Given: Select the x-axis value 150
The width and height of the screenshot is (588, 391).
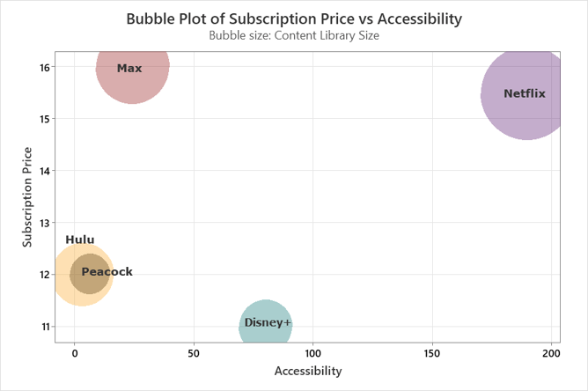Looking at the screenshot, I should 431,353.
